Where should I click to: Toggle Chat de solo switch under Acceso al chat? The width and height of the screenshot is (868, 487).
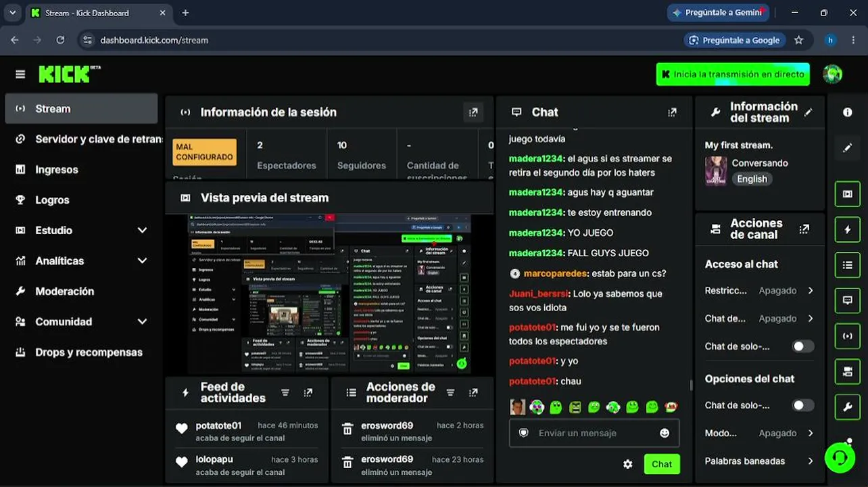click(803, 346)
